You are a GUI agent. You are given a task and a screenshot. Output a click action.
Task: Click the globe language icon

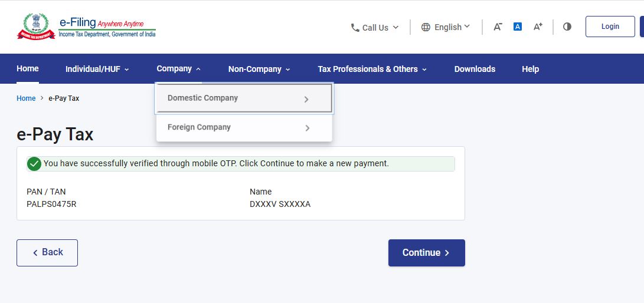(426, 27)
